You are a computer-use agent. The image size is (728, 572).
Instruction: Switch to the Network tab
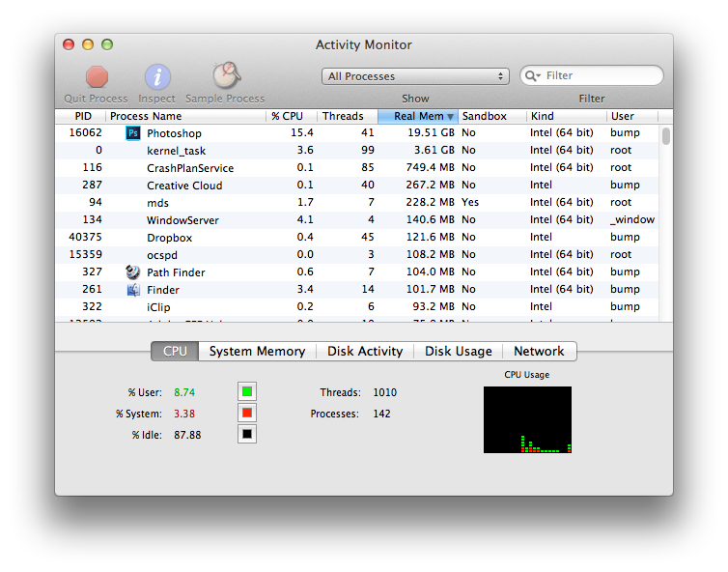click(x=539, y=352)
